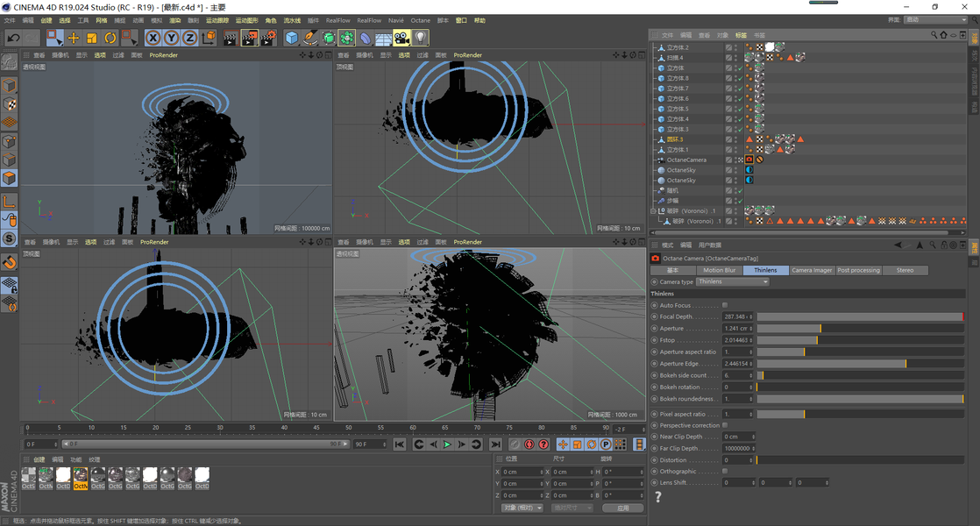Screen dimensions: 980x526
Task: Open the 对象 (相对) coordinate dropdown
Action: point(522,508)
